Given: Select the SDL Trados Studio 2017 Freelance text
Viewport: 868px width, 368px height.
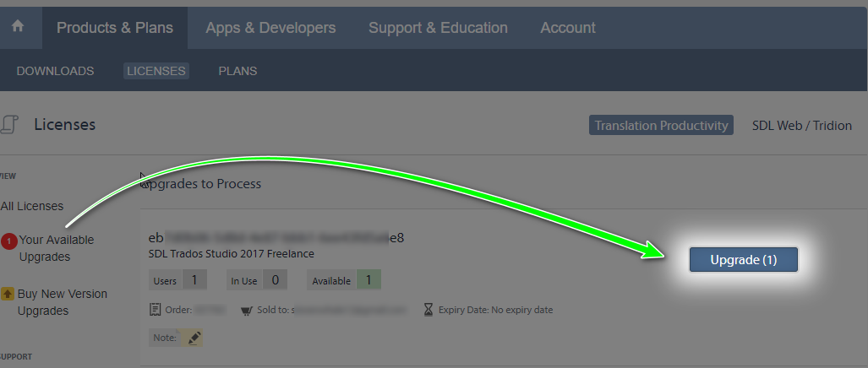Looking at the screenshot, I should [x=232, y=254].
